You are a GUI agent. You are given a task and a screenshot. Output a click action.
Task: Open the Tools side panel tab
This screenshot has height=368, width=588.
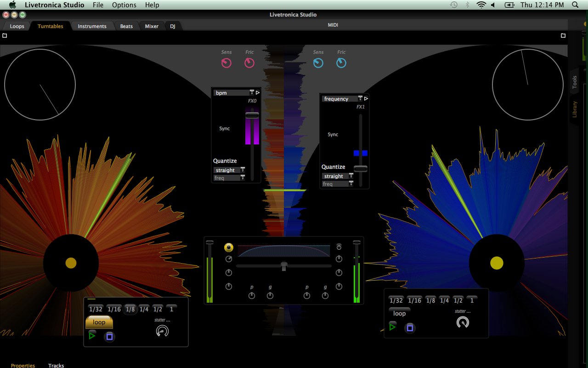(x=574, y=82)
